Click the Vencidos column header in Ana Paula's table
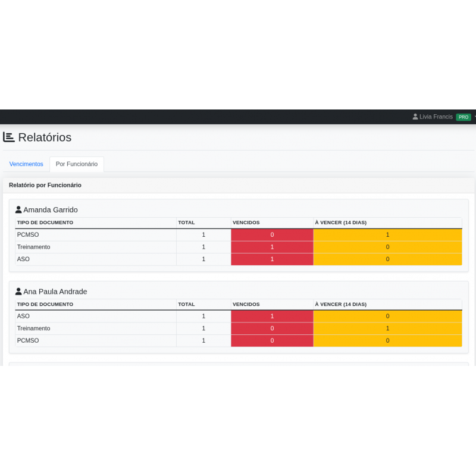 (246, 304)
